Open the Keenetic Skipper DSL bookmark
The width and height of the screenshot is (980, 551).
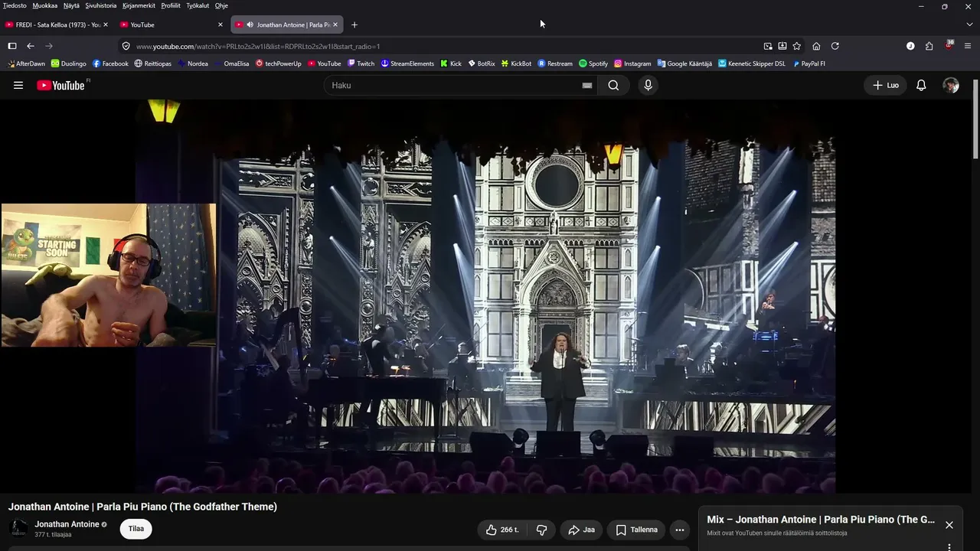click(752, 64)
